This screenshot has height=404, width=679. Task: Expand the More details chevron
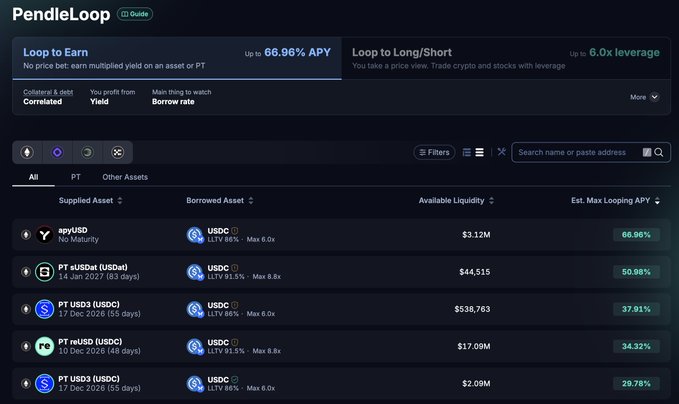tap(655, 97)
